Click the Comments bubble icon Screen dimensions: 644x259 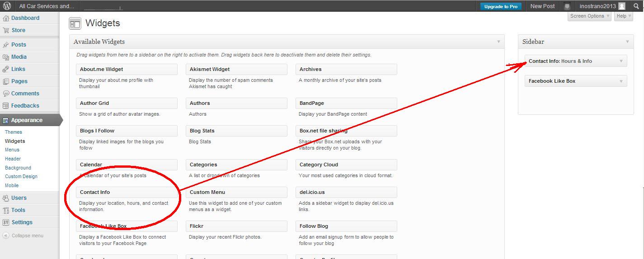pos(6,94)
